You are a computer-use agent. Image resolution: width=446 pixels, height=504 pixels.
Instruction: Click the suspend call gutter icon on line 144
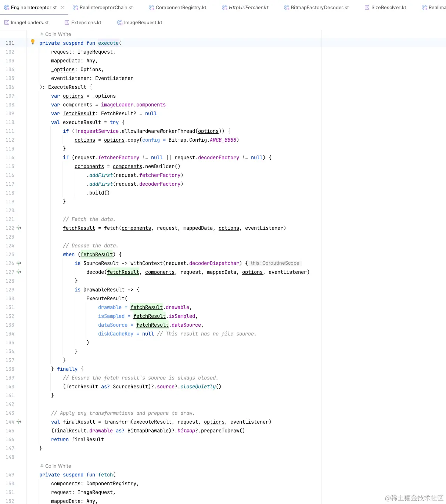click(x=19, y=422)
